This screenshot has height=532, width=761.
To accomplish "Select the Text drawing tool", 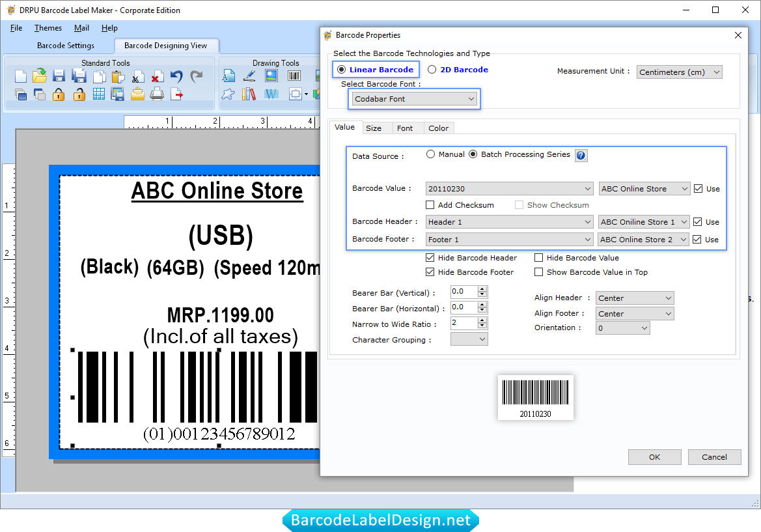I will coord(228,76).
